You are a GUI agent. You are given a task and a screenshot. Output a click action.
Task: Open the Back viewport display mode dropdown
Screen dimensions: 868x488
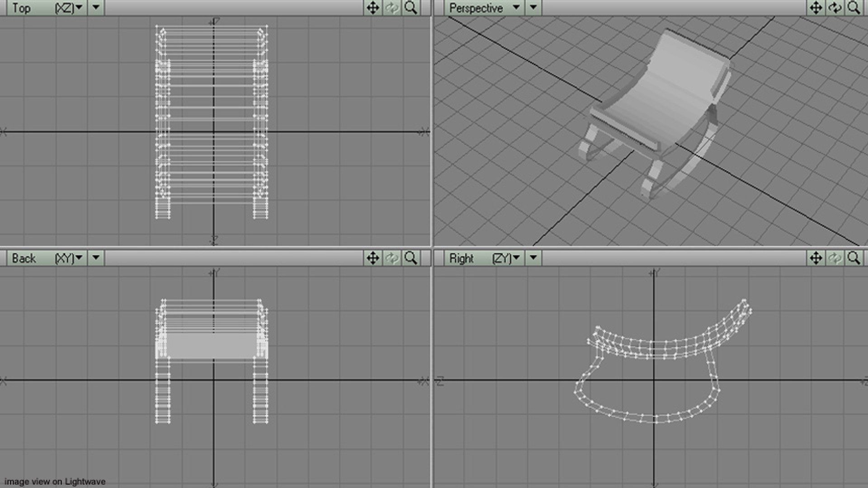[x=96, y=258]
